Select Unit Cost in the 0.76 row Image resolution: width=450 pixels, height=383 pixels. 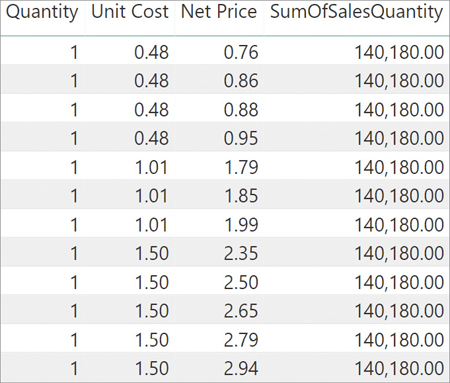[151, 53]
